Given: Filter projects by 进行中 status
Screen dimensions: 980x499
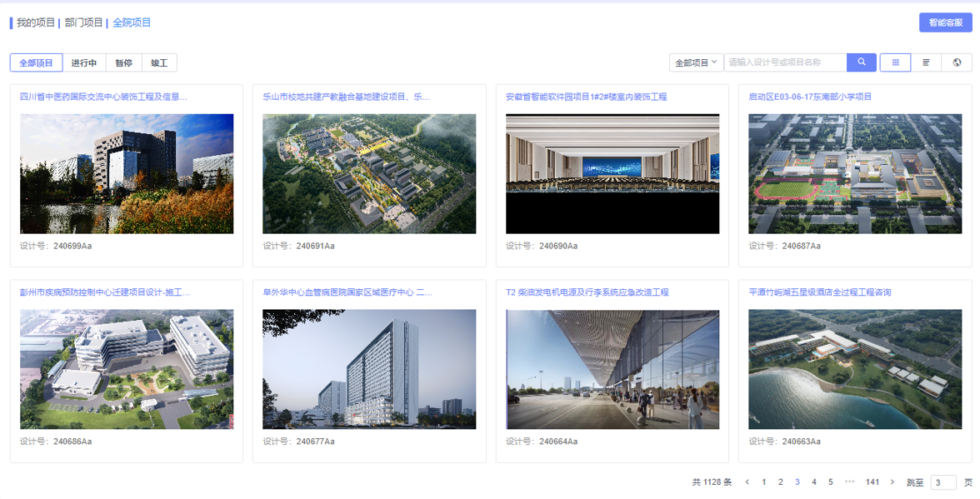Looking at the screenshot, I should click(x=83, y=63).
